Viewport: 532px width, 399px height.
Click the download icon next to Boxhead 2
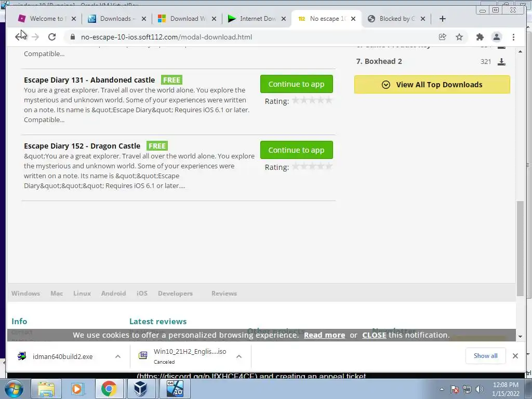point(501,61)
